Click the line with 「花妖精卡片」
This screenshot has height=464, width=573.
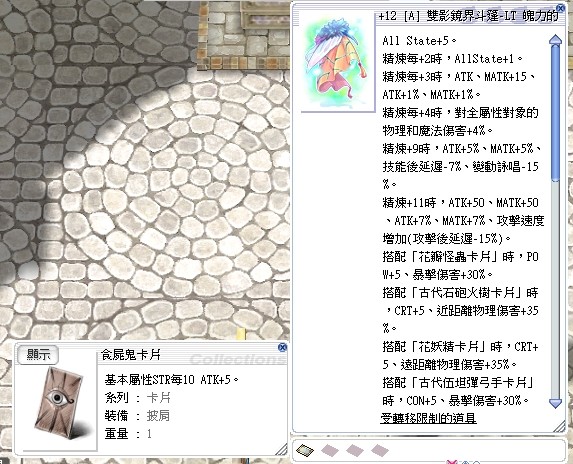click(460, 346)
